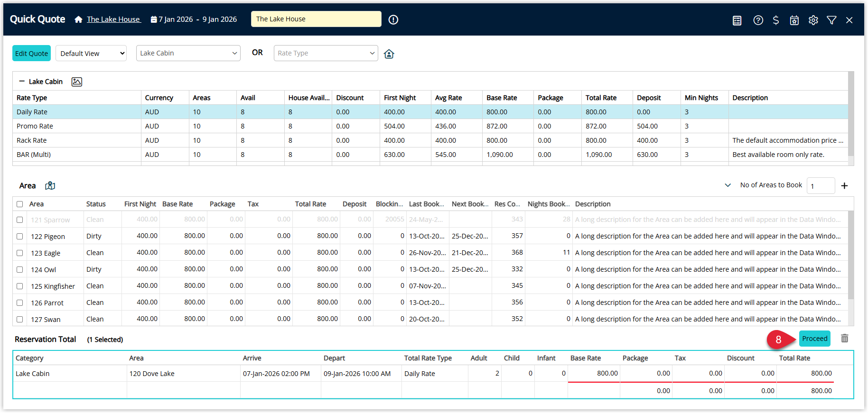Tick the 123 Eagle checkbox
Viewport: 868px width, 413px height.
point(20,253)
